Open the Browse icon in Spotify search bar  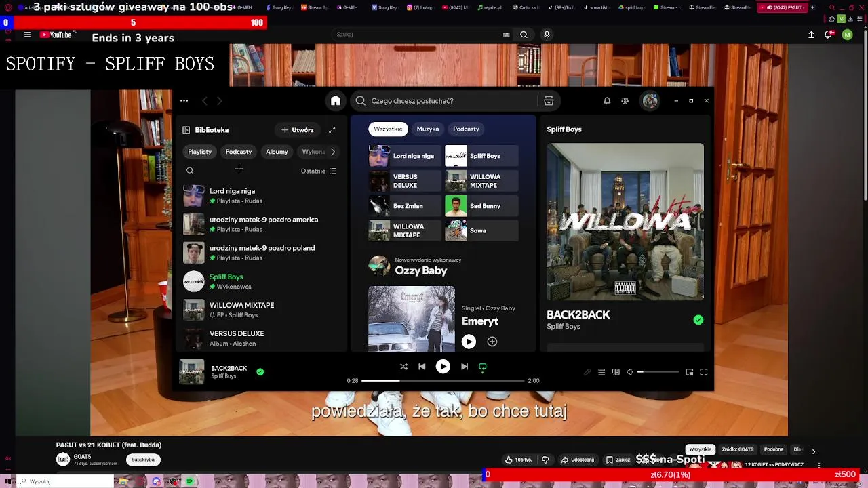pyautogui.click(x=549, y=101)
